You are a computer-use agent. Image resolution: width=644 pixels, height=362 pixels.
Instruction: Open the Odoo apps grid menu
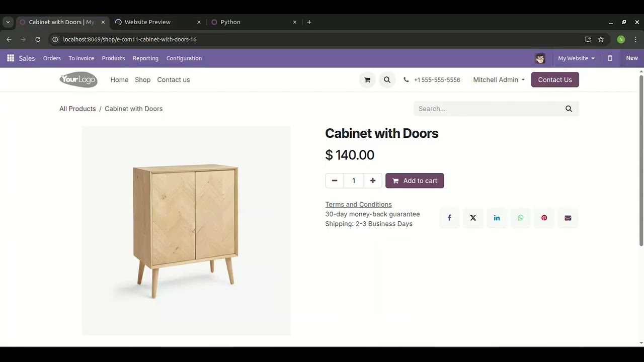11,58
